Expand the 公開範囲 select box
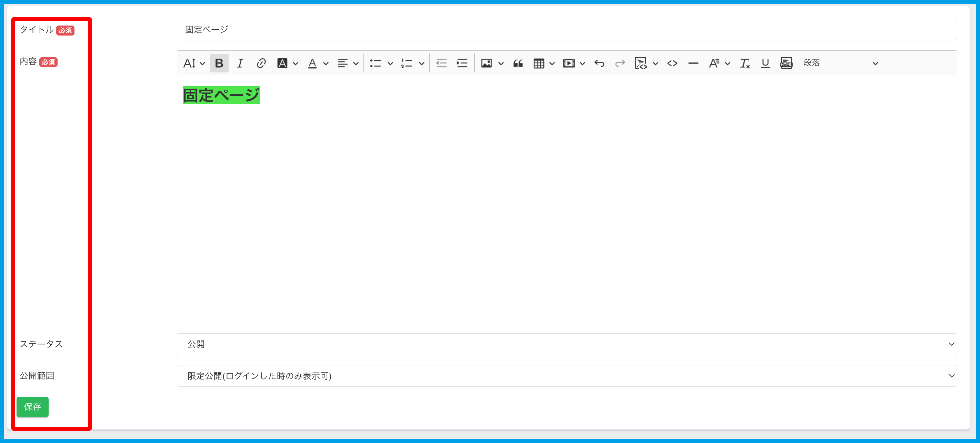The image size is (980, 443). point(567,376)
